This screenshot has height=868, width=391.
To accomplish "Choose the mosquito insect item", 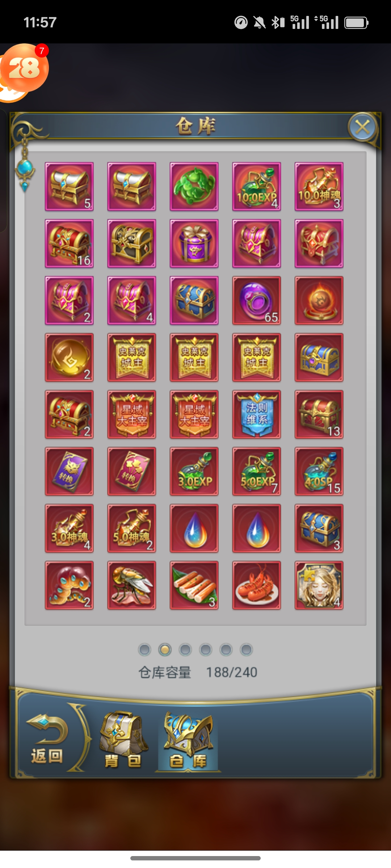I will (132, 585).
